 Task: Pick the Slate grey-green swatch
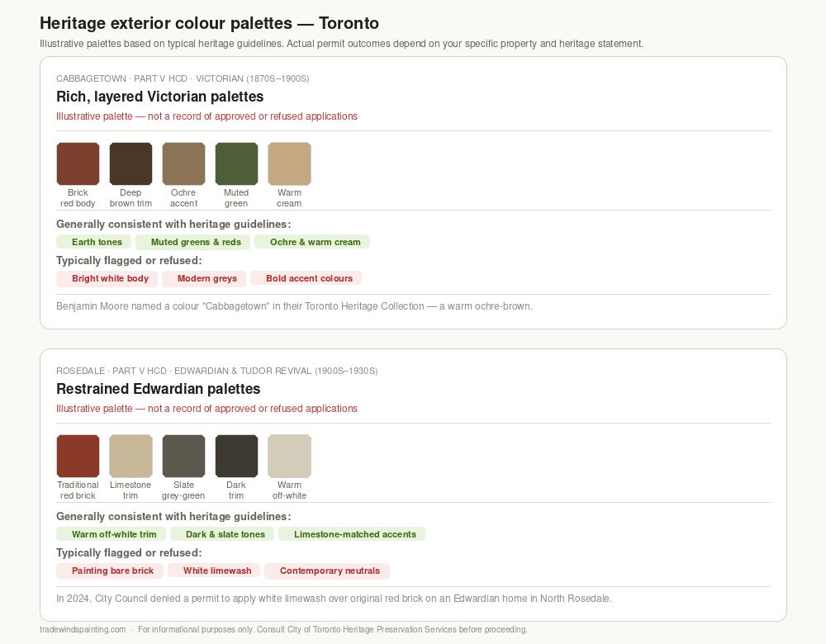tap(184, 456)
